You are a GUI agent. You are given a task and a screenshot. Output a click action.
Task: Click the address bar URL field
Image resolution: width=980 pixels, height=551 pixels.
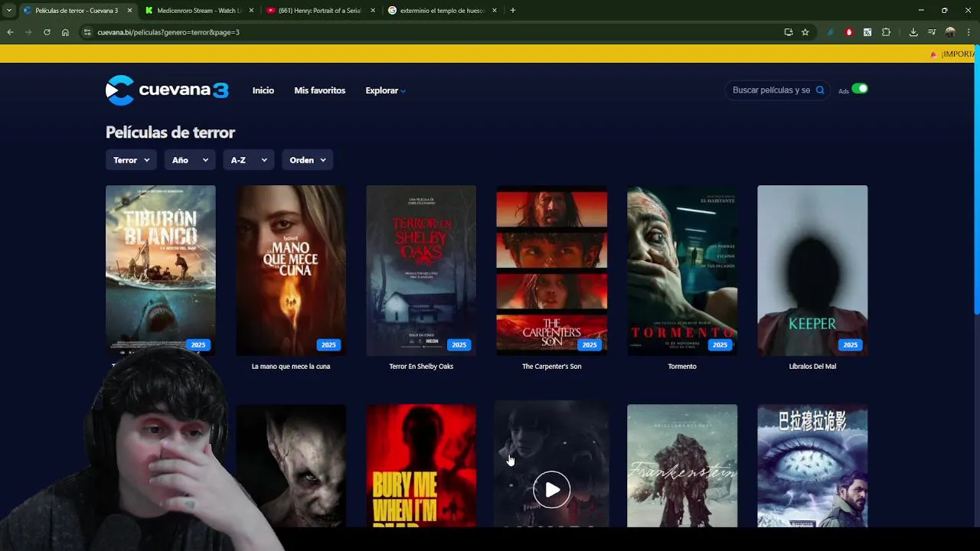coord(429,32)
